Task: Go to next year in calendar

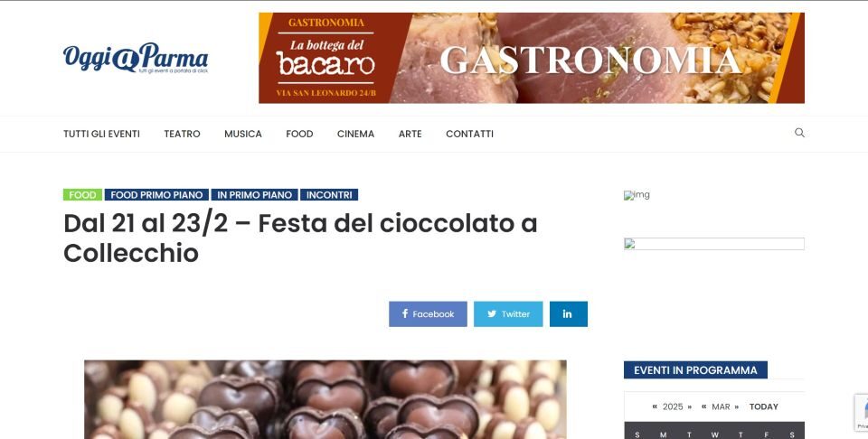Action: pyautogui.click(x=690, y=406)
